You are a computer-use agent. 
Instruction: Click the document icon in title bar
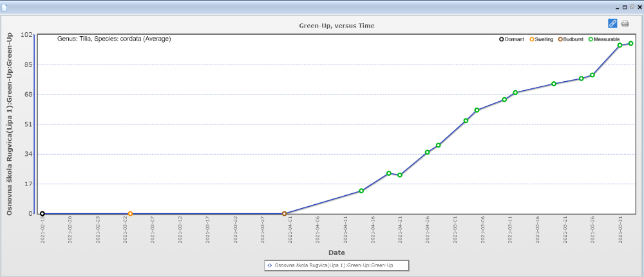tap(5, 6)
